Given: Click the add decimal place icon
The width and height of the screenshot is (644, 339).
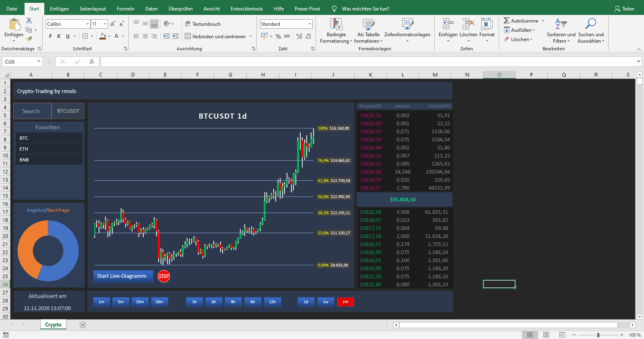Looking at the screenshot, I should click(299, 36).
